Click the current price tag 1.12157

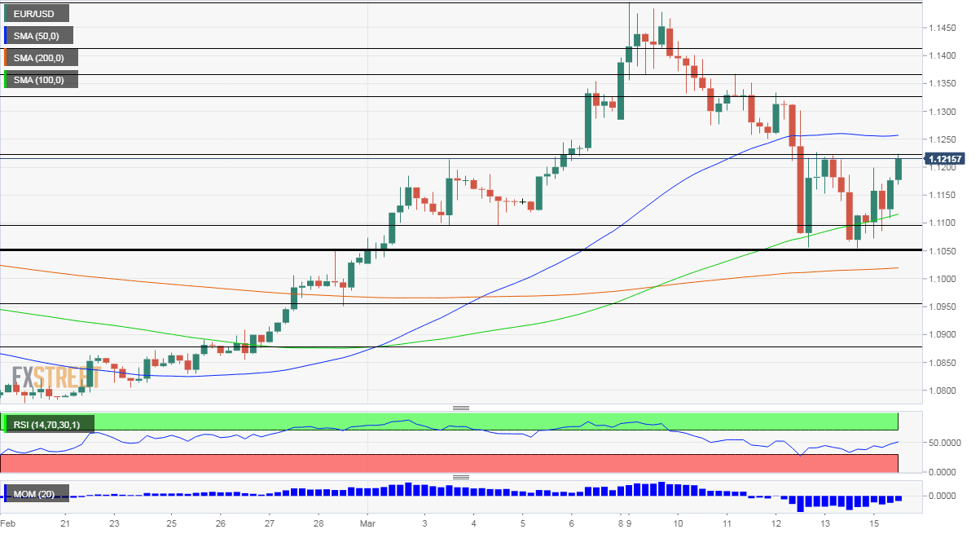click(944, 159)
